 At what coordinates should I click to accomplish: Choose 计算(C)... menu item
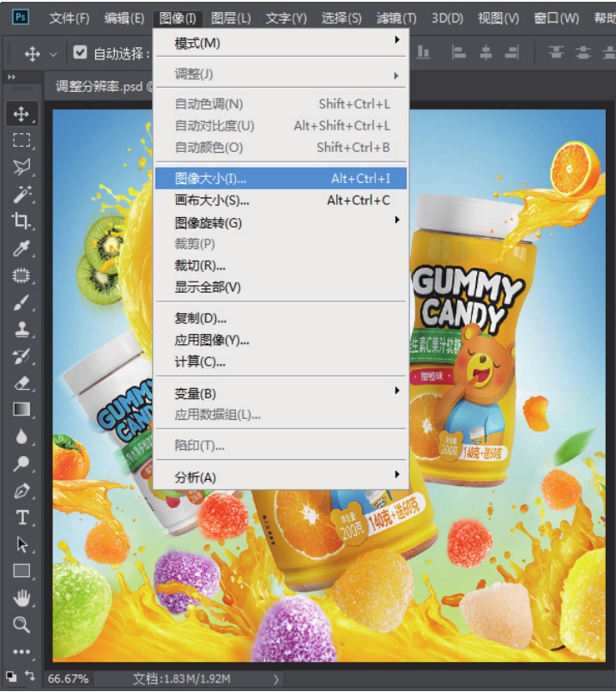point(281,362)
